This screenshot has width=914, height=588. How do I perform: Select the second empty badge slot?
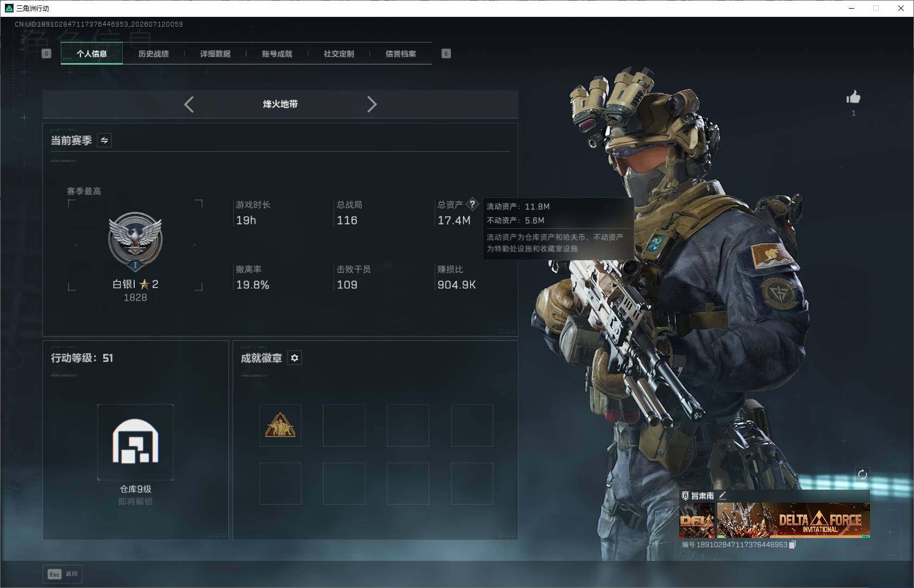(344, 426)
